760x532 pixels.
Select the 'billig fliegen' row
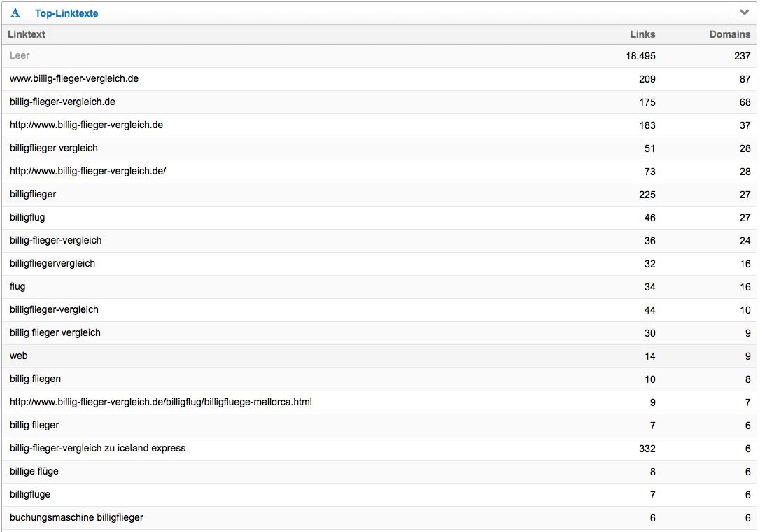coord(35,379)
